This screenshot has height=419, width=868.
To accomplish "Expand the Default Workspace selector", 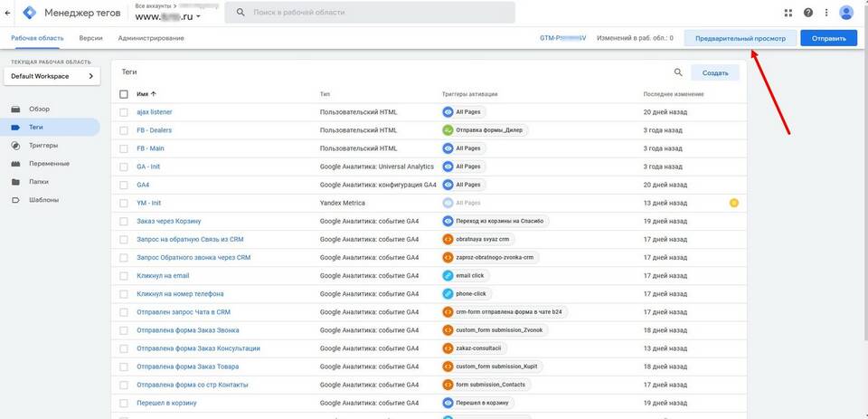I will click(x=52, y=77).
